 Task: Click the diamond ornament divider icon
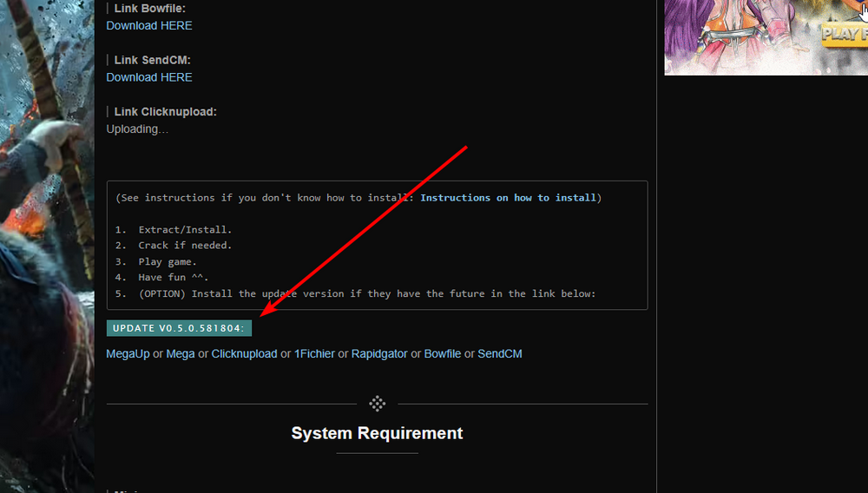point(377,404)
